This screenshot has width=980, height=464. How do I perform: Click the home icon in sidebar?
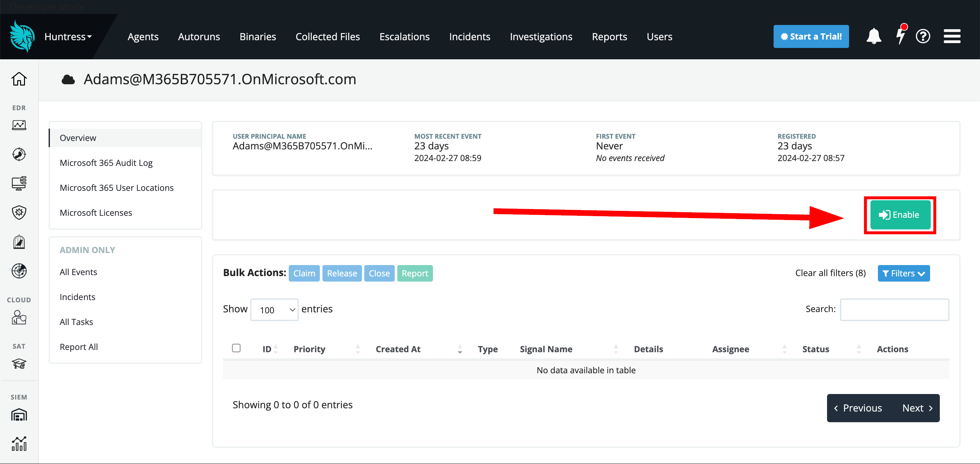(x=19, y=79)
